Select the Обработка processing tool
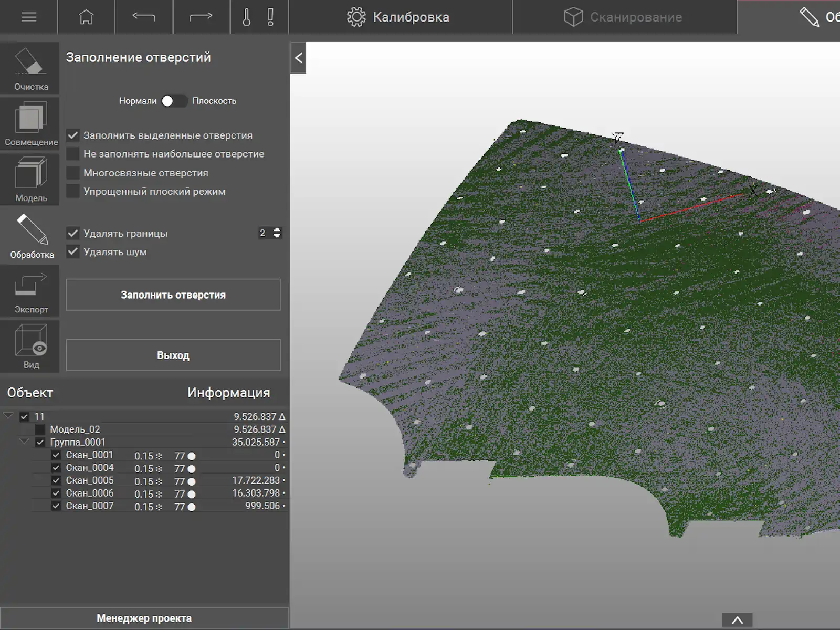Viewport: 840px width, 630px height. pos(30,235)
